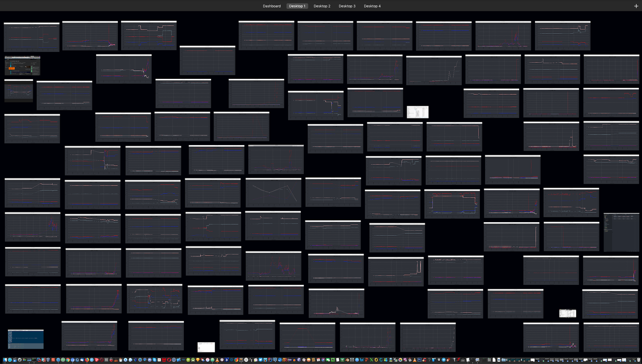The width and height of the screenshot is (642, 364).
Task: Open Twitter app in the Dock
Action: point(261,360)
